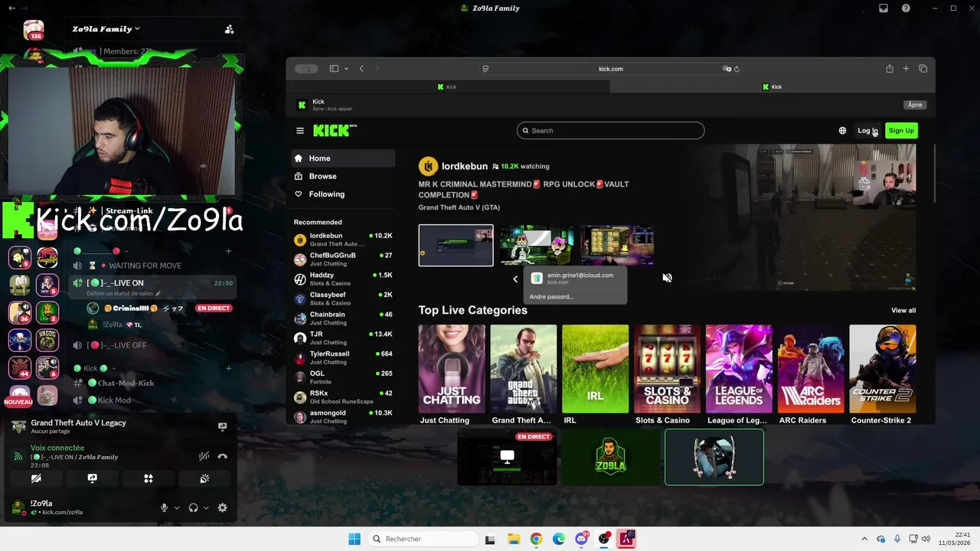Open Discord from the taskbar

click(x=582, y=539)
